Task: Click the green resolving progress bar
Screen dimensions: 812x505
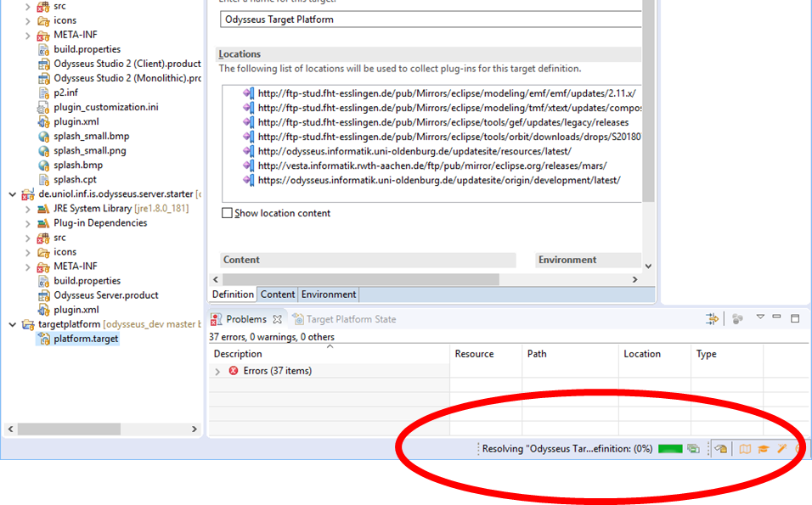Action: pos(670,449)
